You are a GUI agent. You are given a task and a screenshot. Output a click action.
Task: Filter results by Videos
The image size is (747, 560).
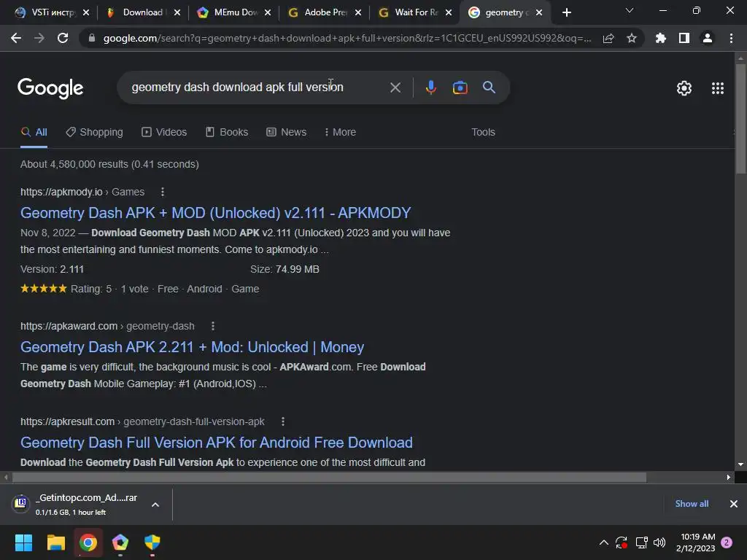(x=164, y=133)
